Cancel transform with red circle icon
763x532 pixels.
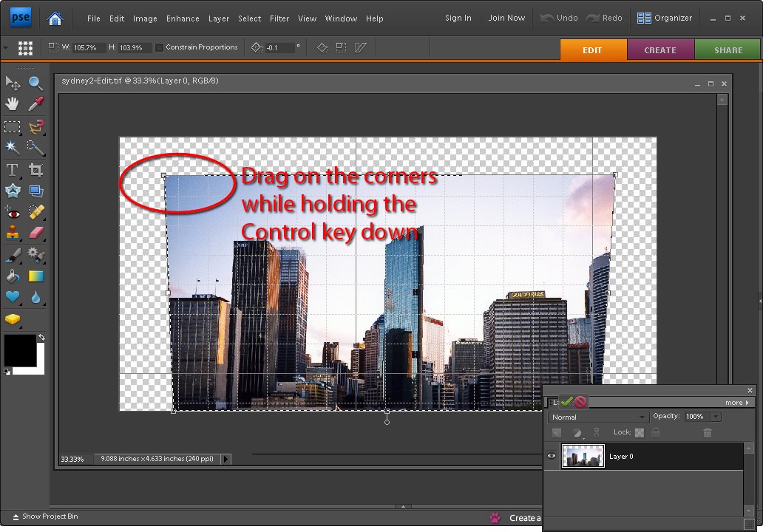[580, 402]
